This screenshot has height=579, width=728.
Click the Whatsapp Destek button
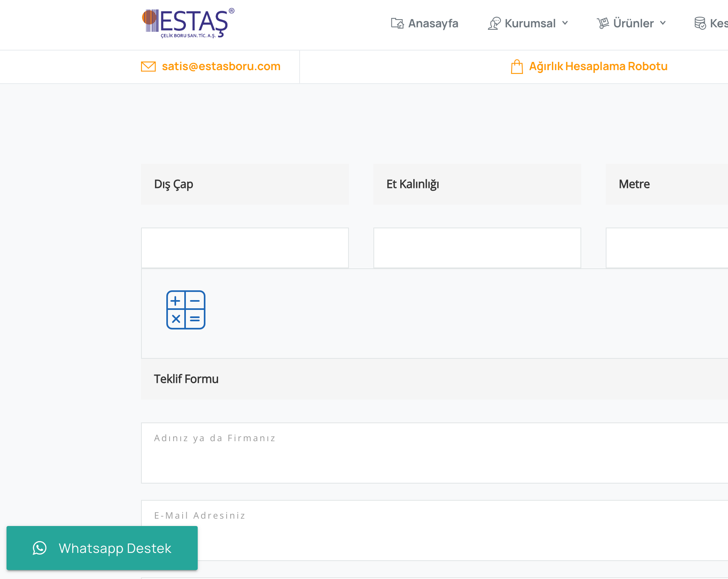tap(102, 548)
